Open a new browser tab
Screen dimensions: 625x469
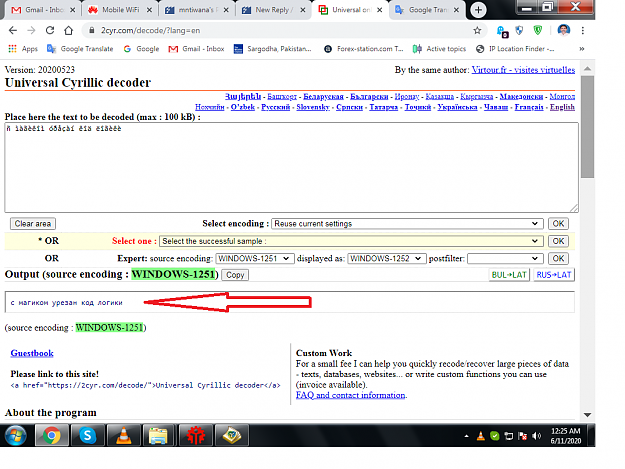pos(478,10)
